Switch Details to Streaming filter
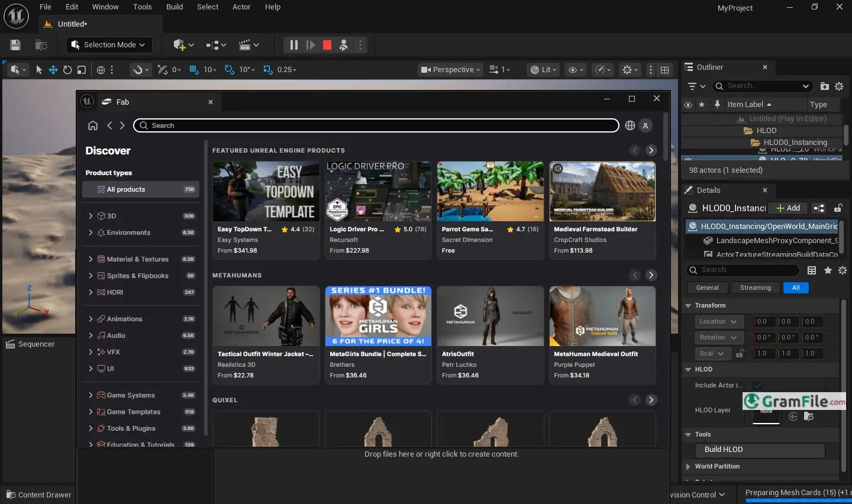The image size is (852, 504). pyautogui.click(x=756, y=288)
